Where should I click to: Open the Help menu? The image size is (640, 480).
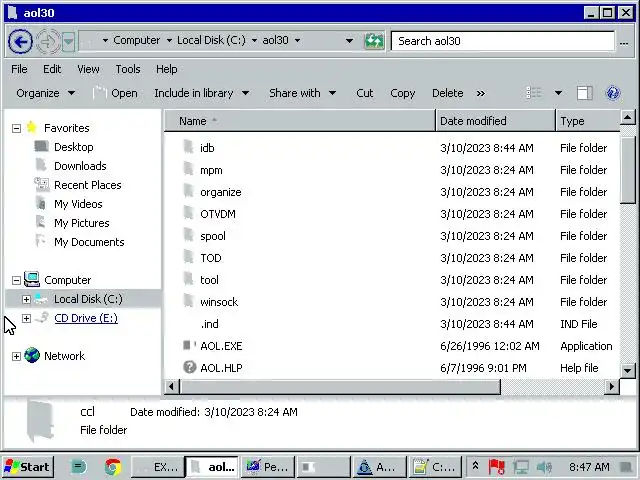167,69
